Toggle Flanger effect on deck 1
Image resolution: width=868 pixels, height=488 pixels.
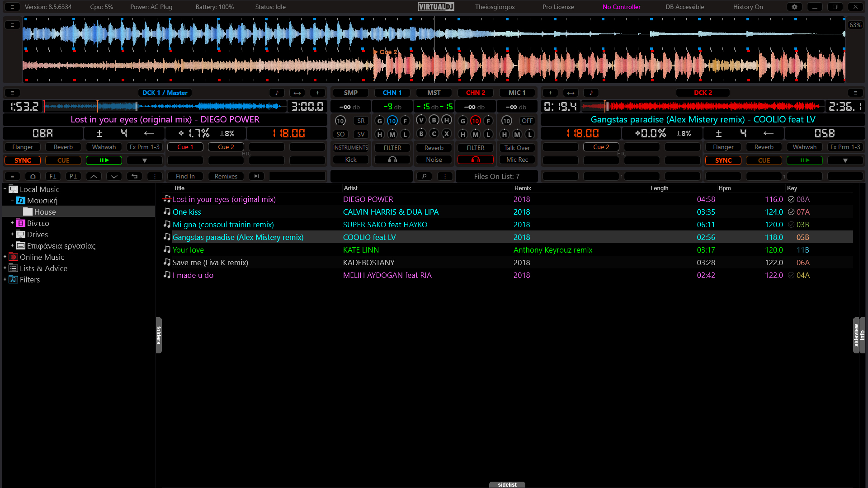[x=23, y=147]
